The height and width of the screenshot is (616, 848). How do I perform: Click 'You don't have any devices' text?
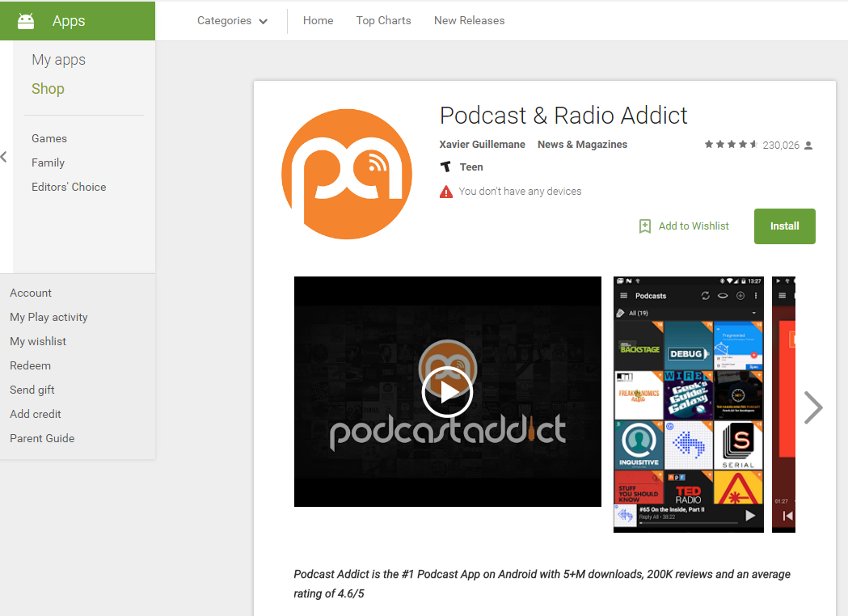pyautogui.click(x=521, y=192)
